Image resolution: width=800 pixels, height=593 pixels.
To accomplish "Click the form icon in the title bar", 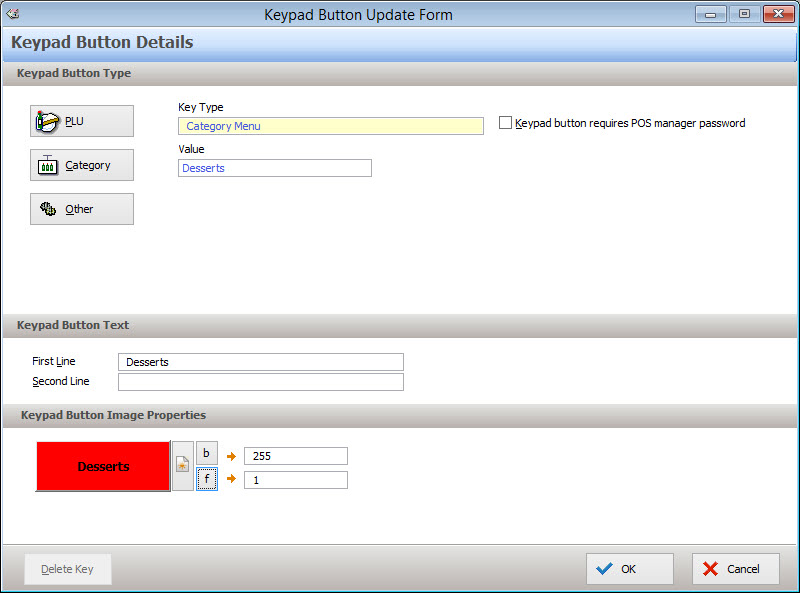I will click(12, 13).
